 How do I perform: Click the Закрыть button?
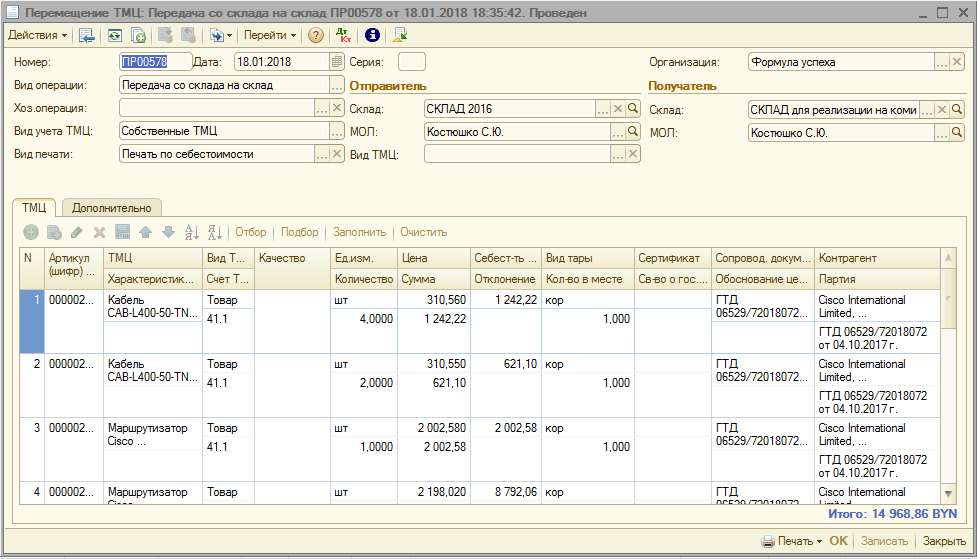944,541
